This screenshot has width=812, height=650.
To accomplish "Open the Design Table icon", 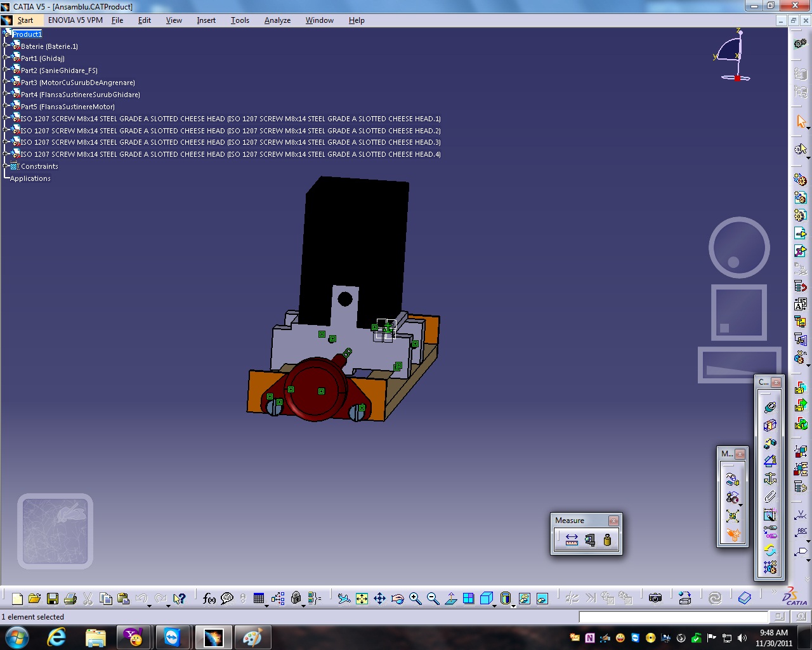I will pos(258,598).
